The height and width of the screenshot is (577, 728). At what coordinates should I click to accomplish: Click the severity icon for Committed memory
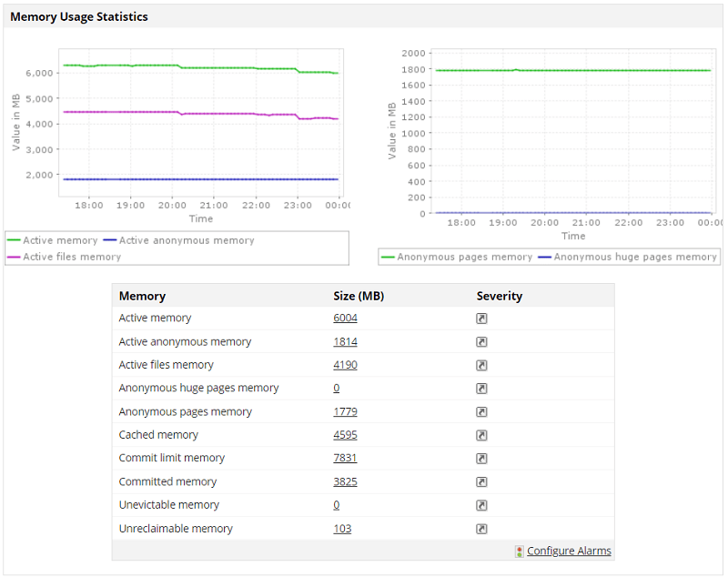click(483, 481)
